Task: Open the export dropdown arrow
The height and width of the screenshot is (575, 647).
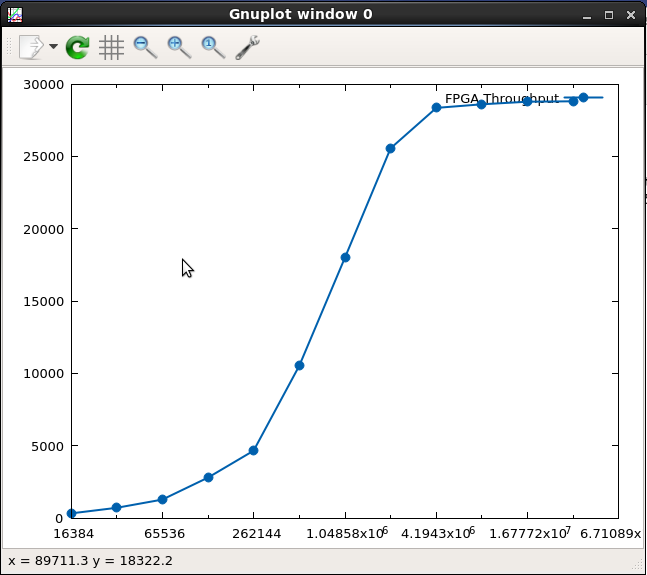Action: (x=53, y=47)
